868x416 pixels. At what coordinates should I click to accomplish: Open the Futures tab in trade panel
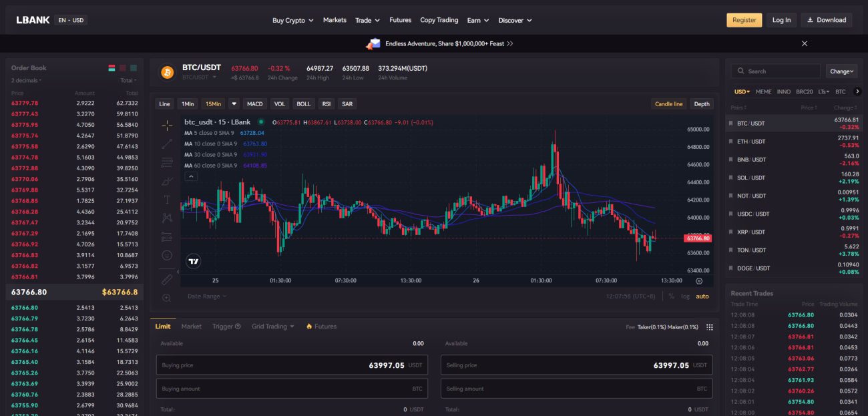point(321,327)
